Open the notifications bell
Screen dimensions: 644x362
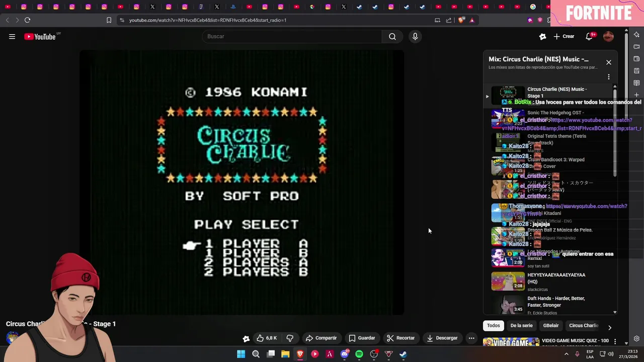590,36
